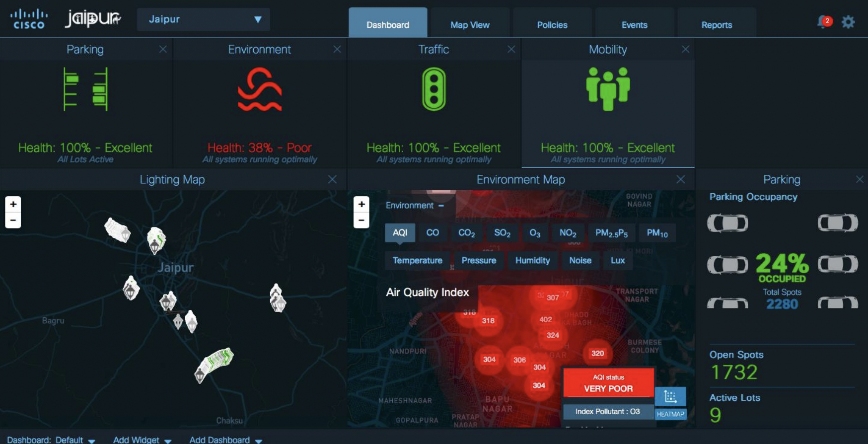Click the Total Spots value 2280
Image resolution: width=868 pixels, height=444 pixels.
(x=782, y=304)
